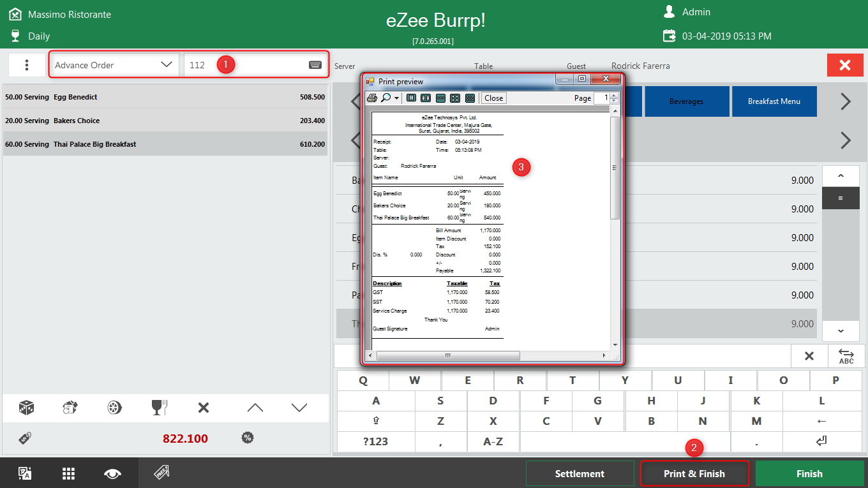Click the A-Z key on the on-screen keyboard
Viewport: 868px width, 488px height.
click(493, 441)
